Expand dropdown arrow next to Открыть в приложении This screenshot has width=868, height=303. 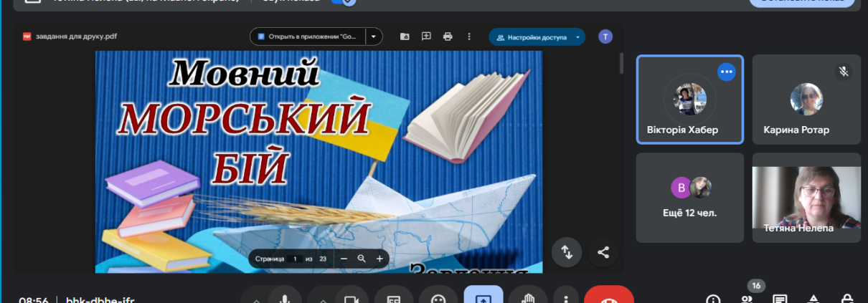[x=374, y=37]
